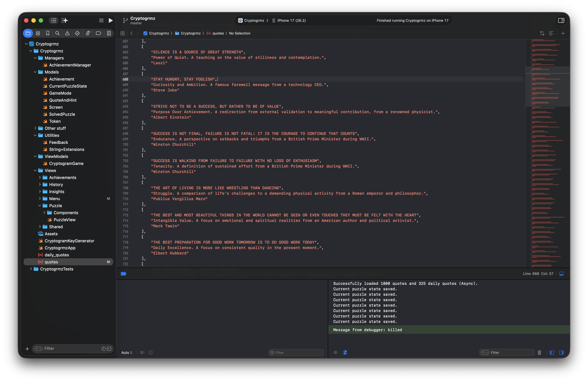This screenshot has height=382, width=588.
Task: Open the Find navigator
Action: [57, 33]
